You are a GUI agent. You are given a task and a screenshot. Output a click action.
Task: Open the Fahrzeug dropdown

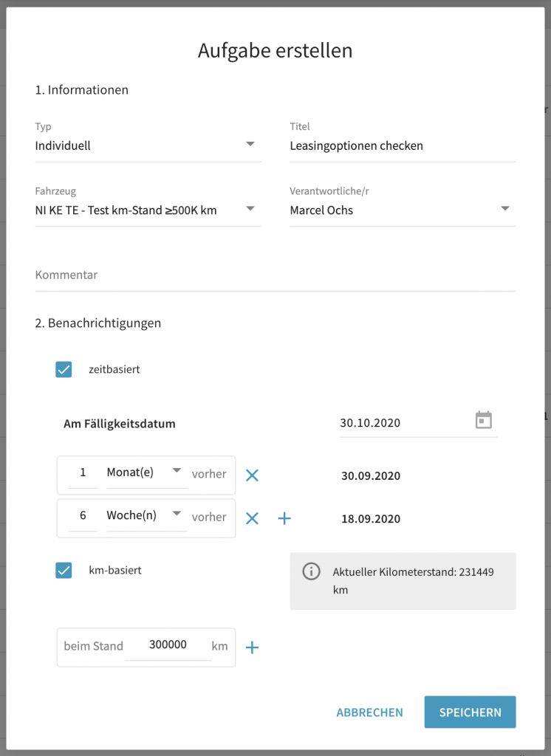(148, 210)
